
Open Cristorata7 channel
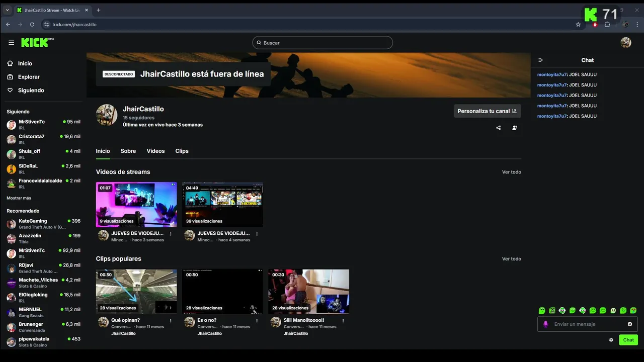(43, 139)
